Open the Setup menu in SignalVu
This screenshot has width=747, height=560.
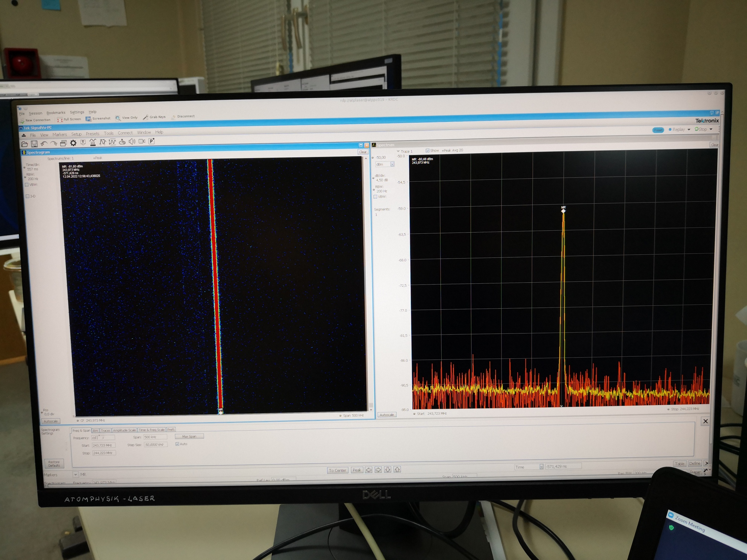[x=76, y=134]
